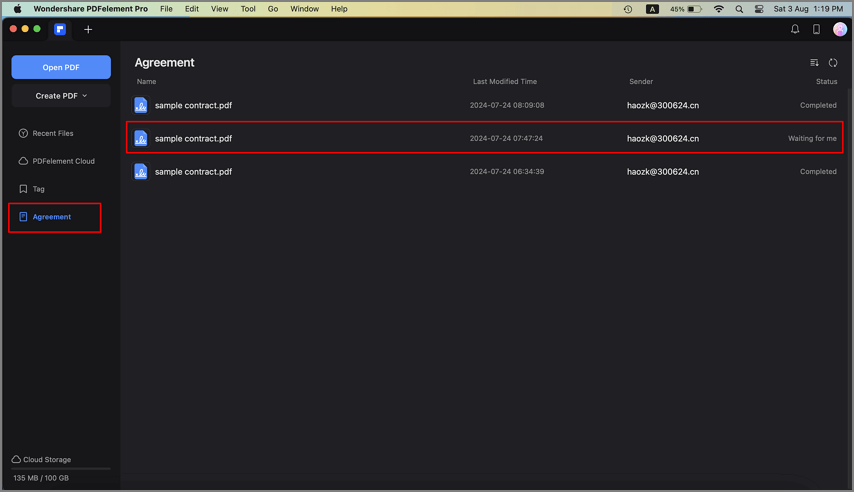Screen dimensions: 854x492
Task: Click the Open PDF button
Action: pyautogui.click(x=61, y=67)
